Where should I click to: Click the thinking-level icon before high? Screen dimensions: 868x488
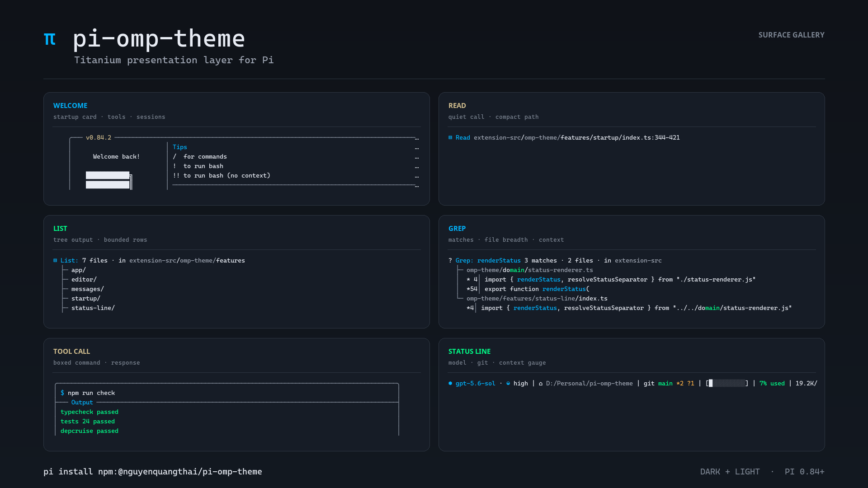coord(508,383)
